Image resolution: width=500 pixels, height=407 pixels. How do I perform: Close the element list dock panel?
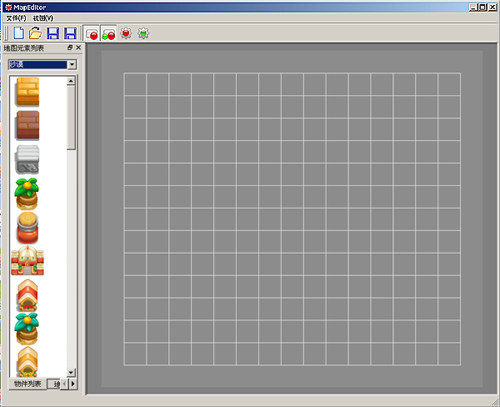pos(78,48)
